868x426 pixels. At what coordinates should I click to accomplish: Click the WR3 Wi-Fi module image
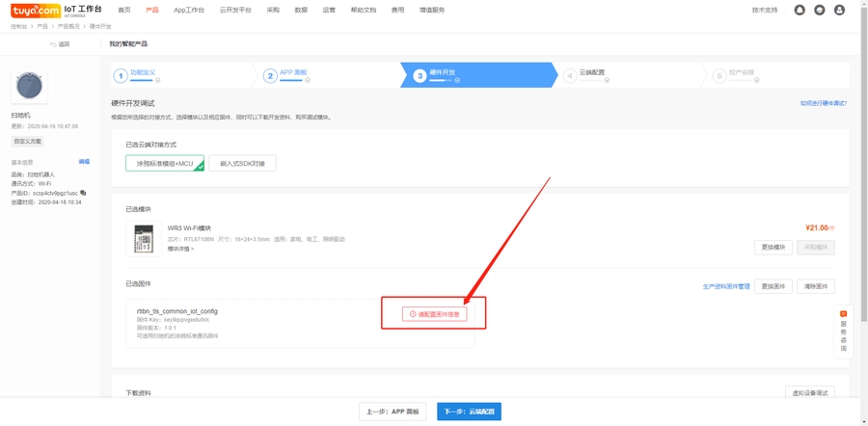tap(144, 238)
